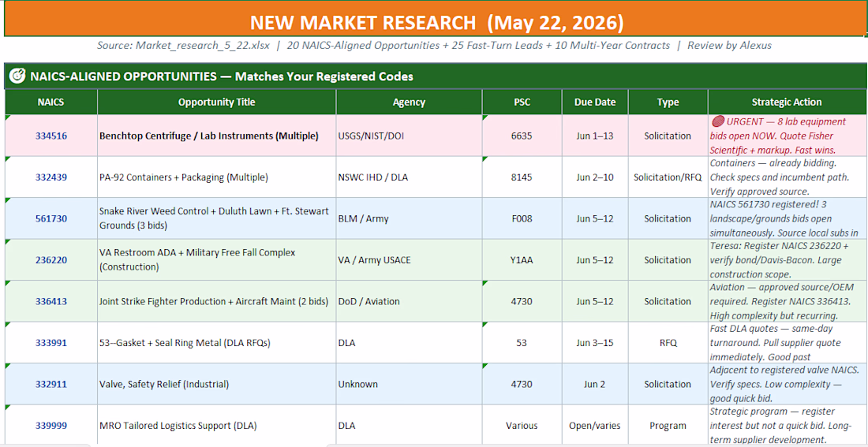The height and width of the screenshot is (447, 868).
Task: Select type cell Solicitation/RFQ
Action: point(668,177)
